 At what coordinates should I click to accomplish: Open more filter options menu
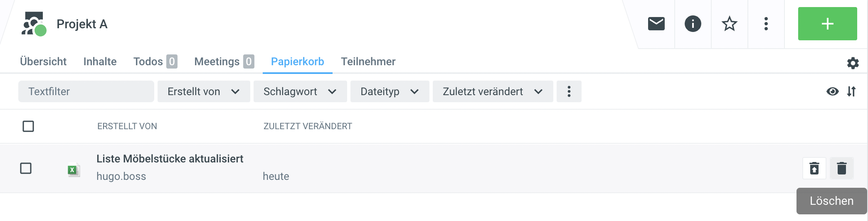click(569, 91)
